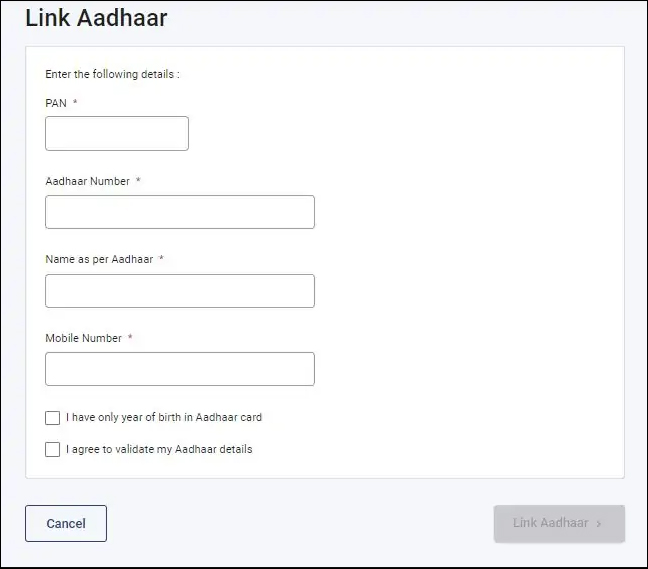
Task: Click the red asterisk beside Mobile Number
Action: (x=130, y=337)
